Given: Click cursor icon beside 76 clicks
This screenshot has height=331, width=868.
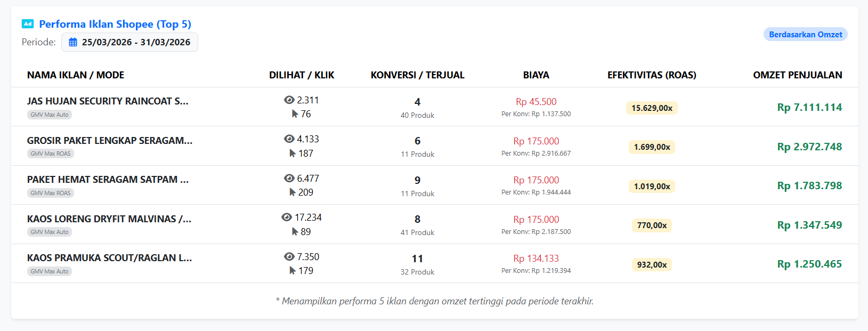Looking at the screenshot, I should click(x=295, y=114).
